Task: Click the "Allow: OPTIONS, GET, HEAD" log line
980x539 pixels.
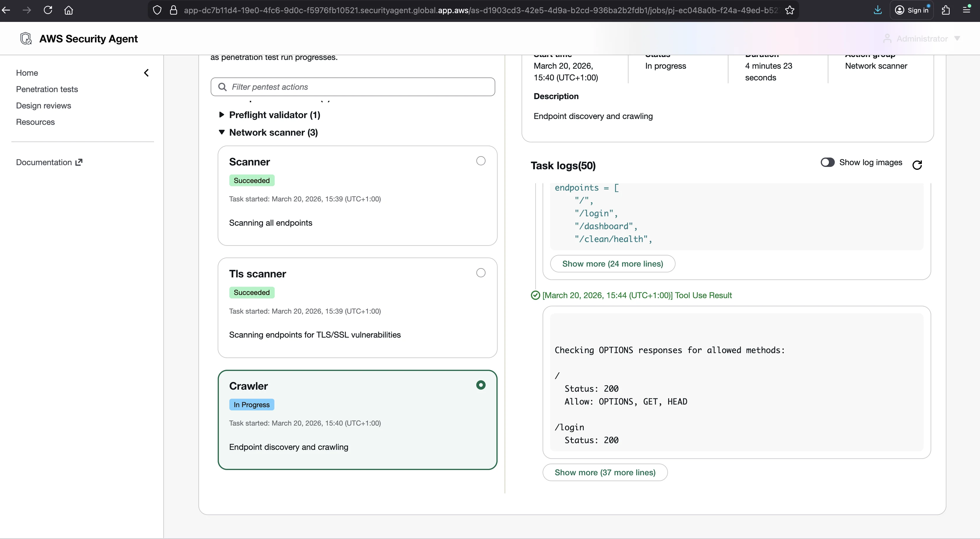Action: point(626,402)
